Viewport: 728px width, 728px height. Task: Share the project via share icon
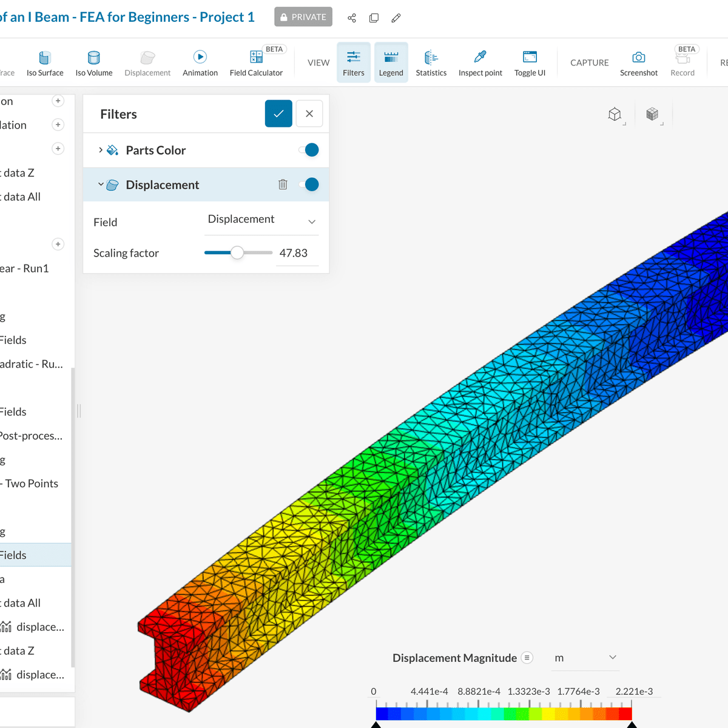(x=352, y=18)
